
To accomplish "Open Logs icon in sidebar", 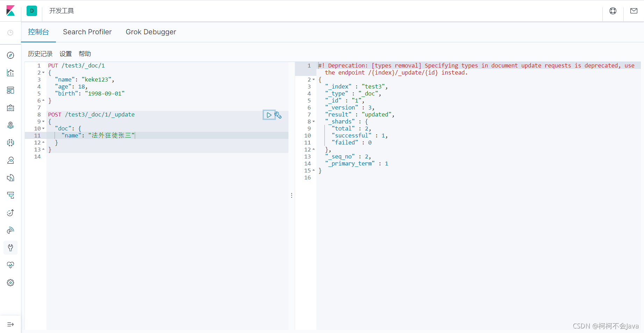I will pyautogui.click(x=10, y=178).
